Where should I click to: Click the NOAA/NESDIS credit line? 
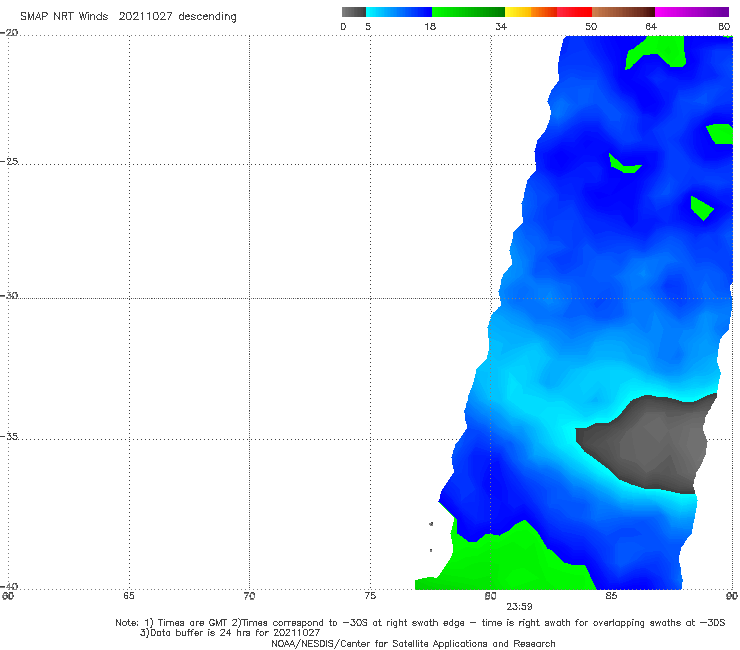[413, 643]
